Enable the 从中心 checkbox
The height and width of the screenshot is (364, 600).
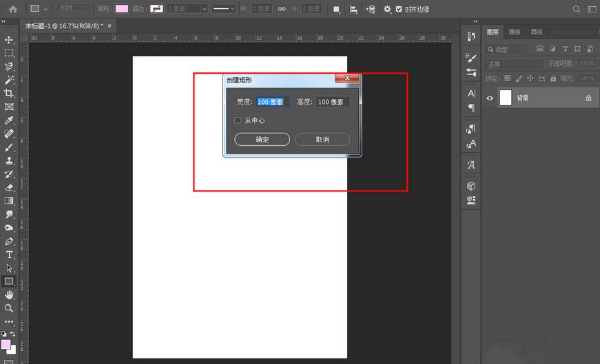(238, 120)
